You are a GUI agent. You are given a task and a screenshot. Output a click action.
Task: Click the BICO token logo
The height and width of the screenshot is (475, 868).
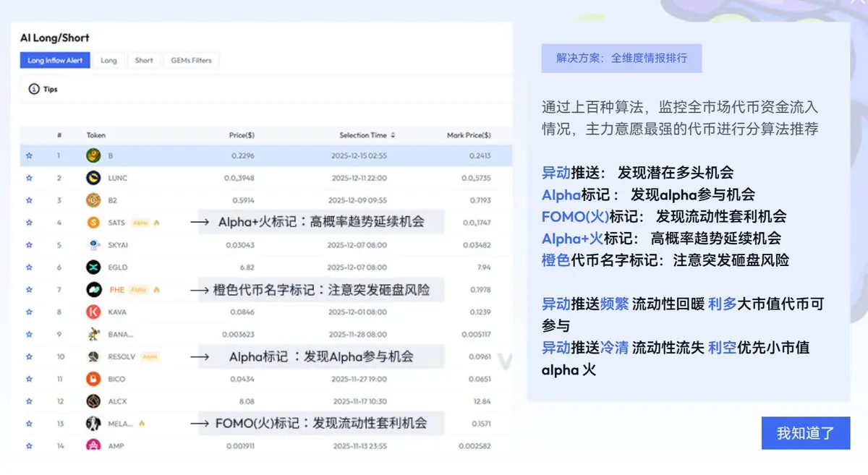pyautogui.click(x=93, y=379)
